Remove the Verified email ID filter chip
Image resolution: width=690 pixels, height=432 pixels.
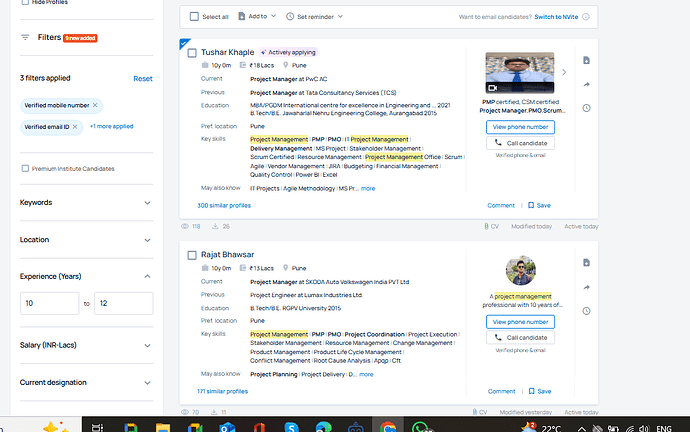click(x=80, y=127)
